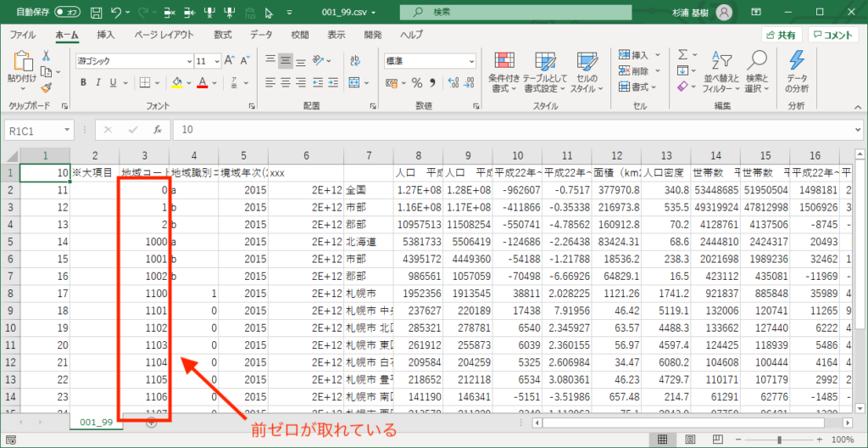Open the 書式 menu in the Cells group
868x448 pixels.
pos(637,87)
